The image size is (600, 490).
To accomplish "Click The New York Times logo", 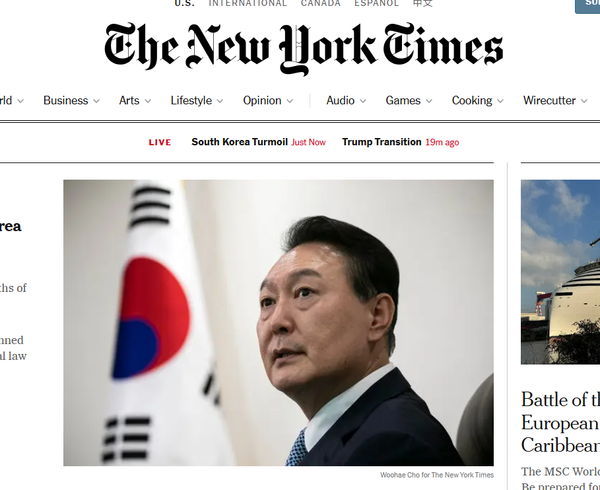I will [303, 48].
